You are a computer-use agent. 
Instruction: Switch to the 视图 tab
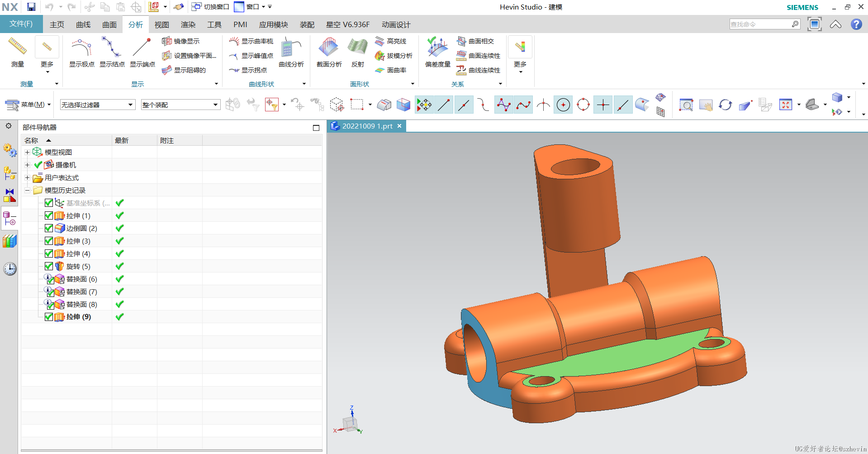click(162, 24)
